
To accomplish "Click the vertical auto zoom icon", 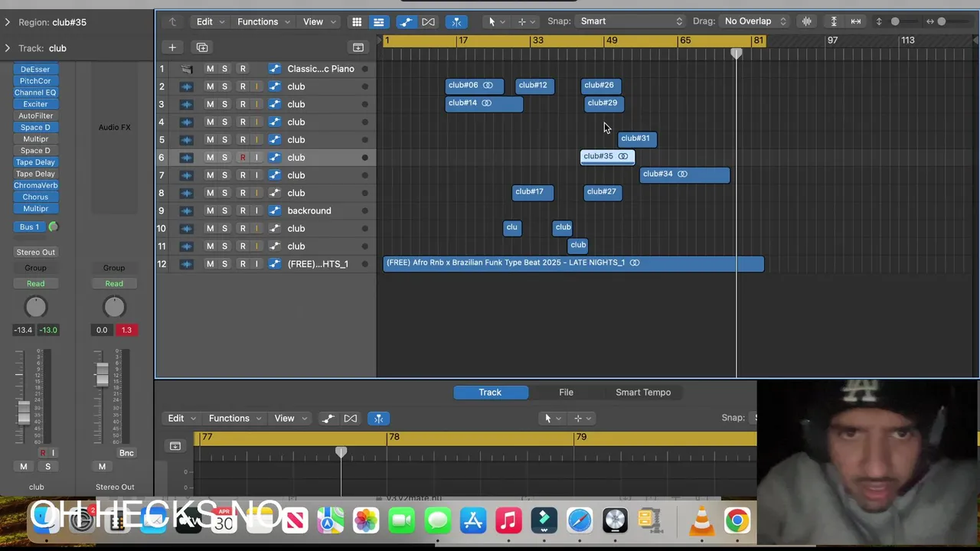I will (x=834, y=21).
